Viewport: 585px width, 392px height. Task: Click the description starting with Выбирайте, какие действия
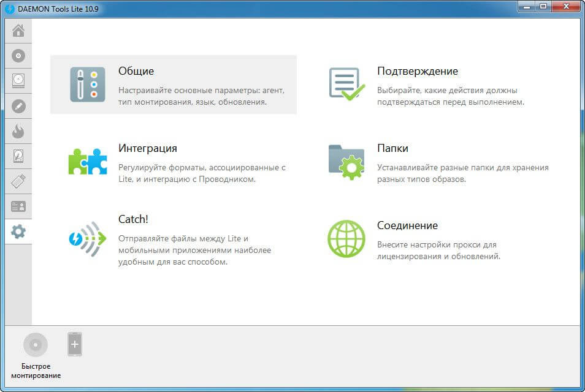point(451,96)
